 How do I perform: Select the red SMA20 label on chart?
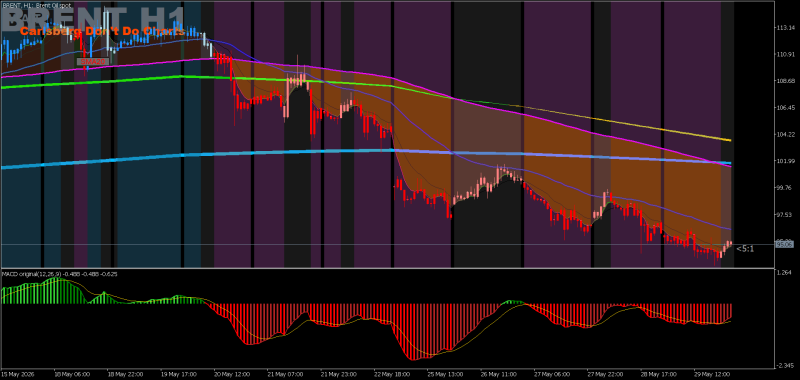coord(92,61)
